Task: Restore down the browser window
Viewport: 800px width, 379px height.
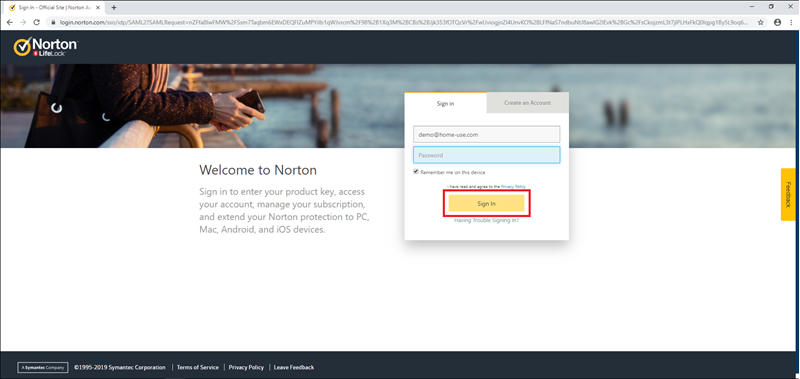Action: [x=771, y=6]
